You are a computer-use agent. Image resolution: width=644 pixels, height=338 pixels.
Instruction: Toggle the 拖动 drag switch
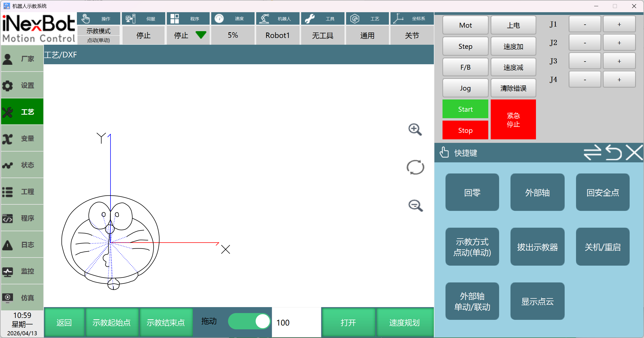249,321
